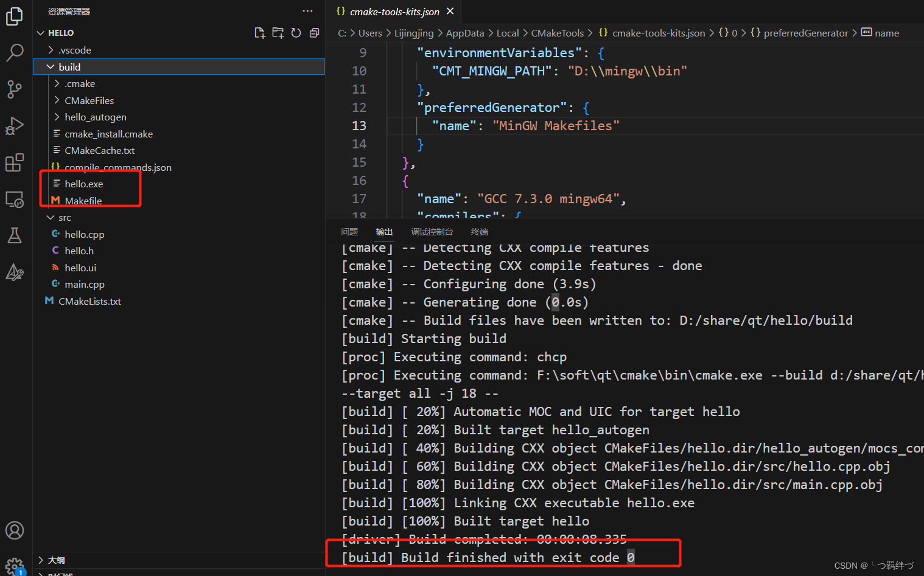Close the cmake-tools-kits.json tab
This screenshot has height=576, width=924.
pyautogui.click(x=450, y=12)
